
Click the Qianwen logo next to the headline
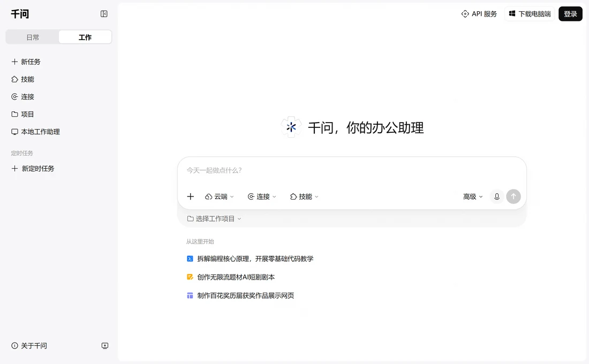[291, 127]
